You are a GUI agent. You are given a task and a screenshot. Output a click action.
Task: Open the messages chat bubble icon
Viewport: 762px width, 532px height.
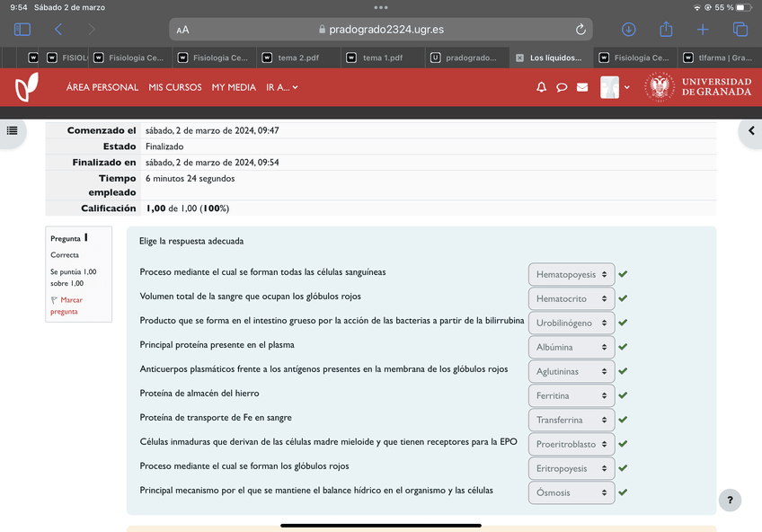(x=562, y=87)
